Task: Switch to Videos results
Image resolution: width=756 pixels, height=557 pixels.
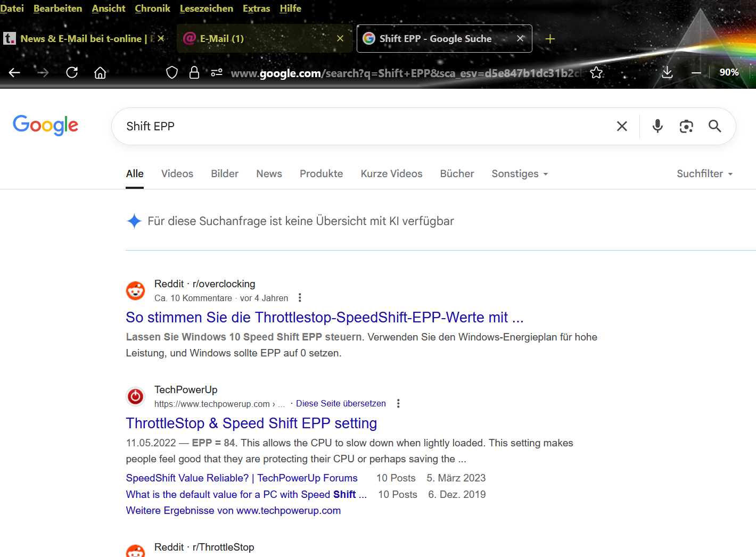Action: click(177, 173)
